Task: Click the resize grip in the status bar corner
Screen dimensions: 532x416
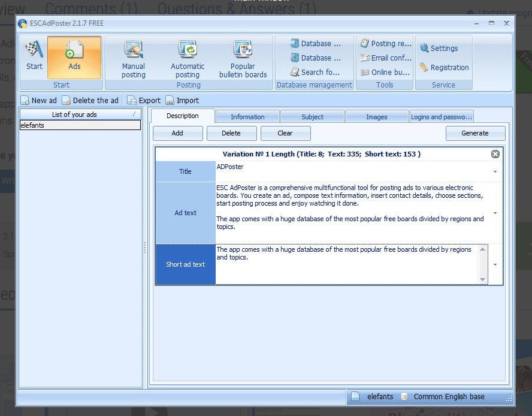Action: coord(509,399)
